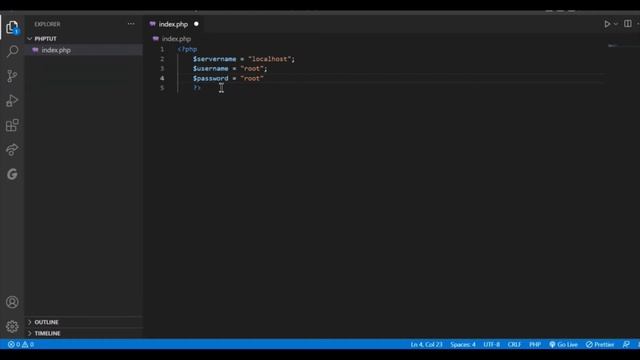Click the $servername variable on line 2

click(214, 59)
